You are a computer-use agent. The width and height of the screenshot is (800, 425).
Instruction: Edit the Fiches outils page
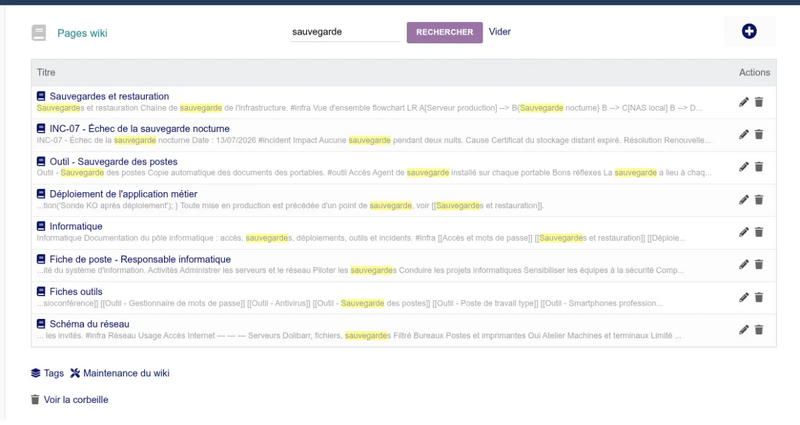click(744, 297)
